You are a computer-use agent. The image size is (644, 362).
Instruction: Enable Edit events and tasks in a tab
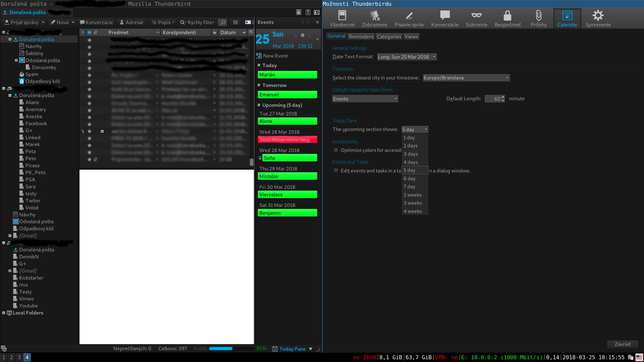(336, 171)
